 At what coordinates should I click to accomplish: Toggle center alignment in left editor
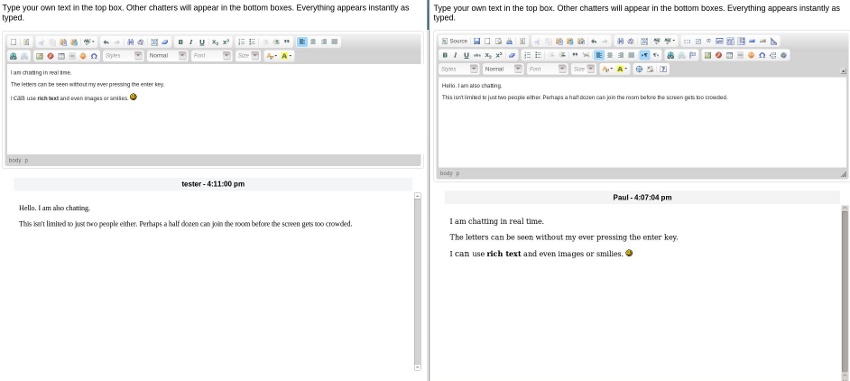313,42
